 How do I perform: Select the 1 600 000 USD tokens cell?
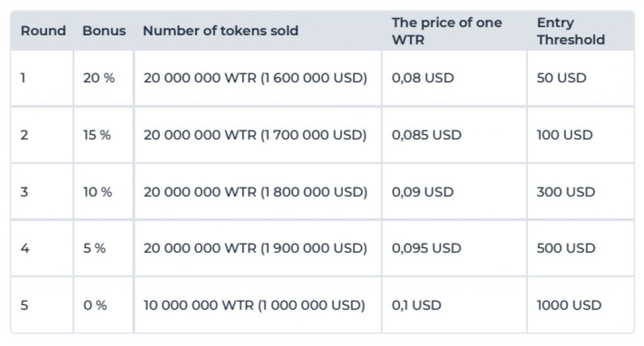point(255,79)
